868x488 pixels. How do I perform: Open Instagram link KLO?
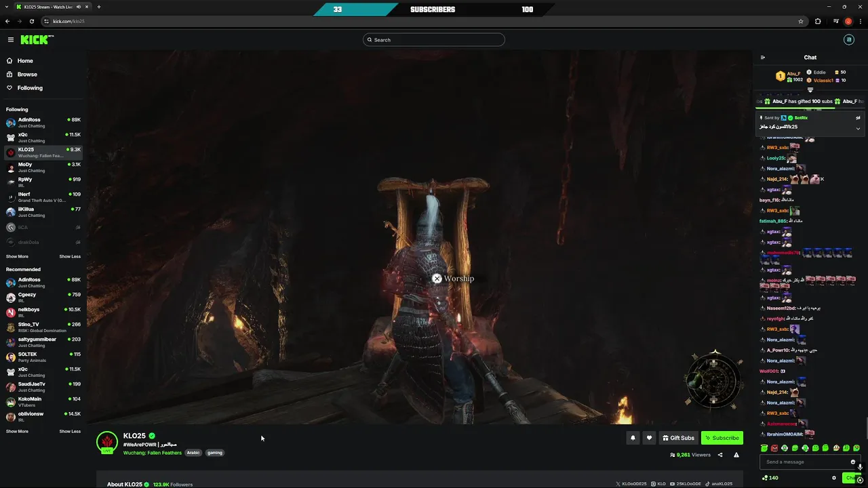[x=658, y=484]
